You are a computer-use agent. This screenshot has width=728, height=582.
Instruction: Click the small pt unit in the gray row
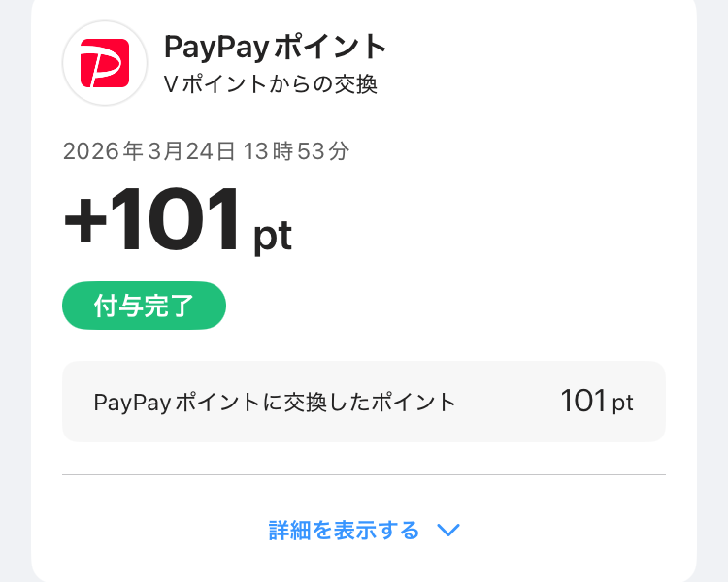[x=622, y=404]
